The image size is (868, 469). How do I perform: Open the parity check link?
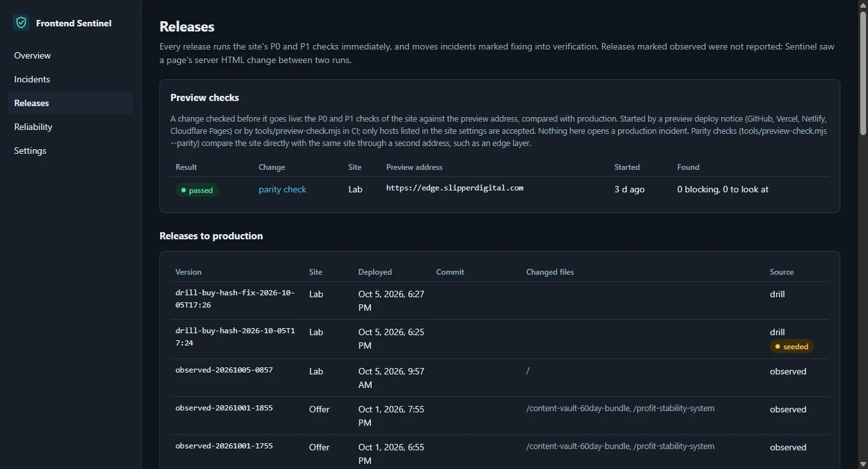(282, 190)
